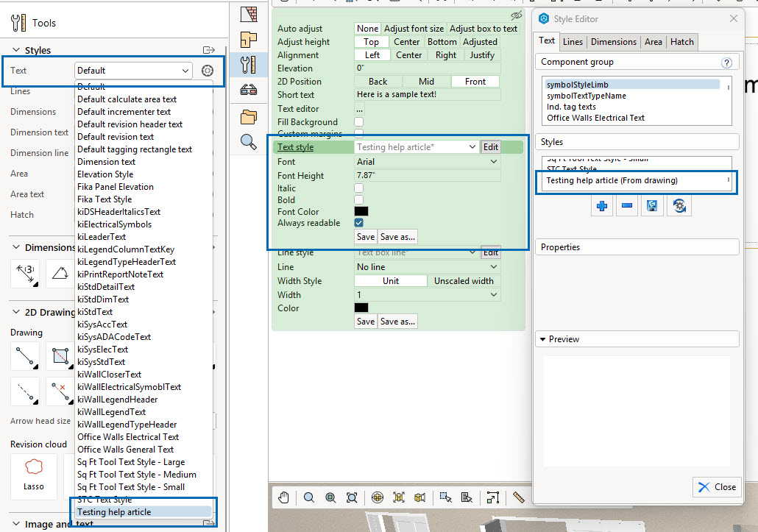
Task: Select the solid line drawing tool
Action: (x=25, y=357)
